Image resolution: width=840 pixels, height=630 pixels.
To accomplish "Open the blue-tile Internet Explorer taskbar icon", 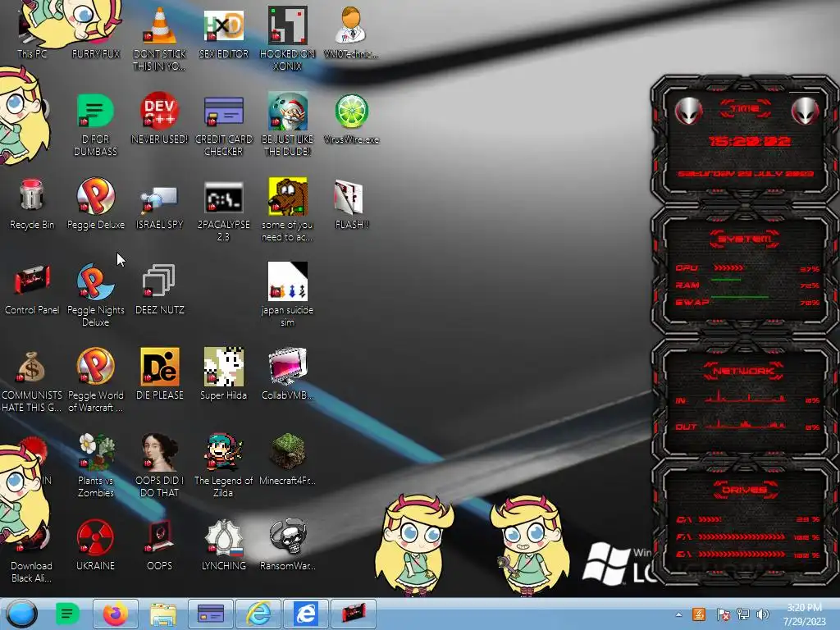I will pyautogui.click(x=306, y=614).
